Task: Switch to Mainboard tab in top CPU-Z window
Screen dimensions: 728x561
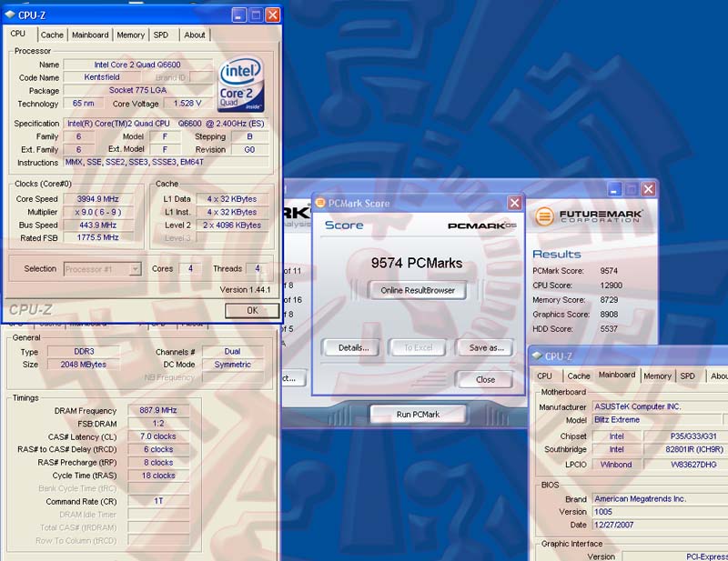Action: (x=90, y=35)
